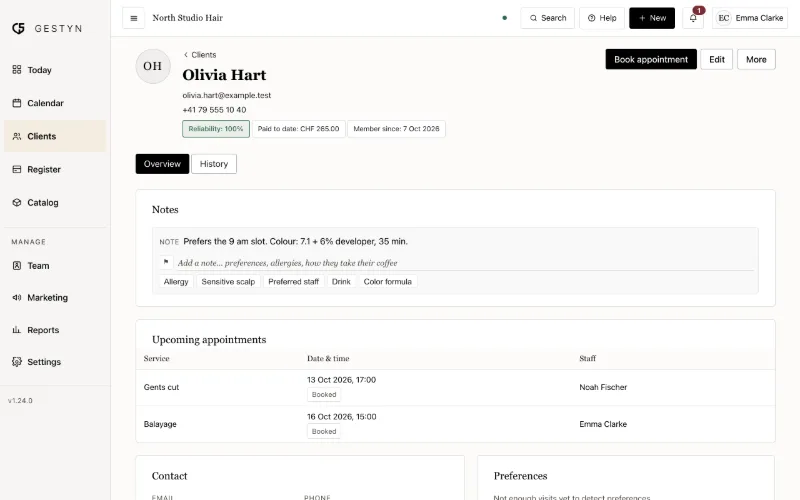The image size is (800, 500).
Task: Add the Drink note tag
Action: click(x=341, y=282)
